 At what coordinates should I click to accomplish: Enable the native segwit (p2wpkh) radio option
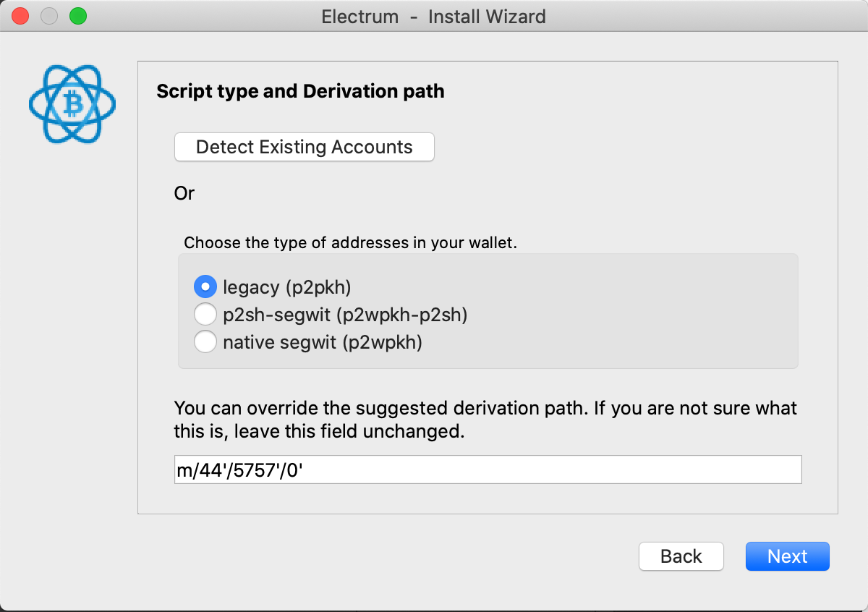[x=205, y=342]
